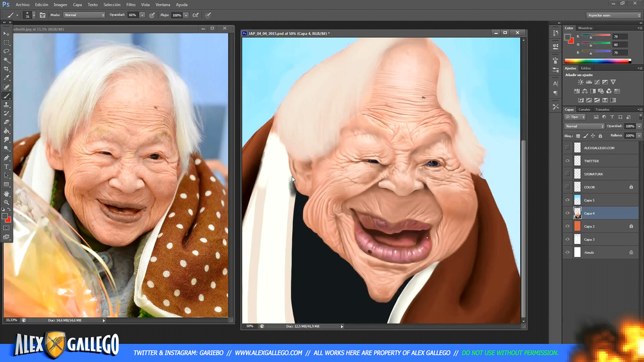The width and height of the screenshot is (644, 362).
Task: Hide the Capa 4 layer
Action: click(x=568, y=213)
